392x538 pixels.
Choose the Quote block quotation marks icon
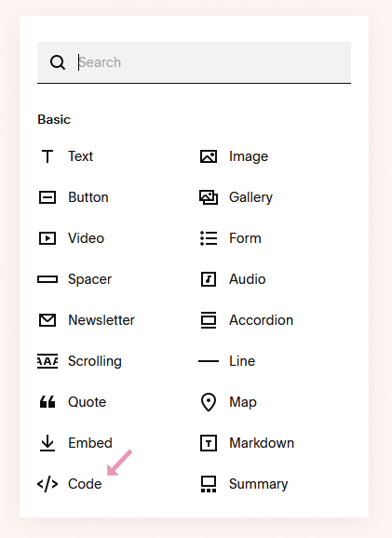click(x=47, y=402)
